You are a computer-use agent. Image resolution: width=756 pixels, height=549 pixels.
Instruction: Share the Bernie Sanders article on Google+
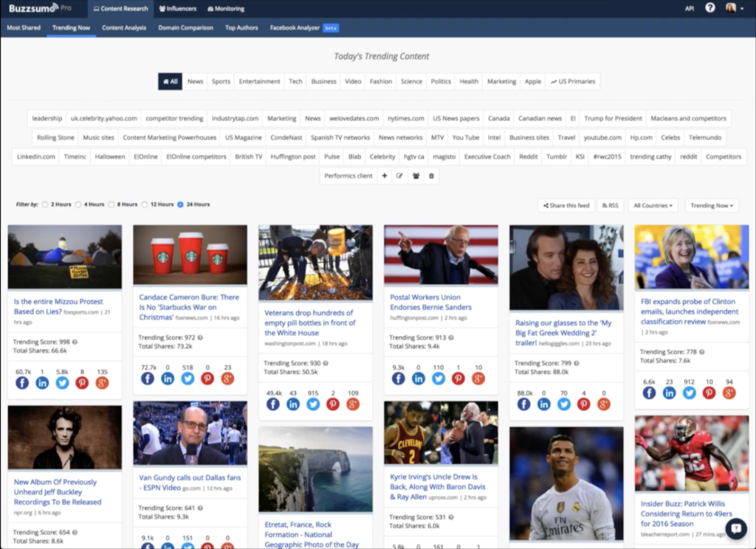tap(478, 378)
